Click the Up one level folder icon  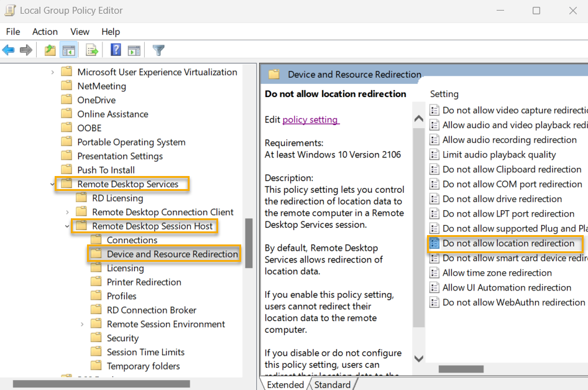[50, 50]
